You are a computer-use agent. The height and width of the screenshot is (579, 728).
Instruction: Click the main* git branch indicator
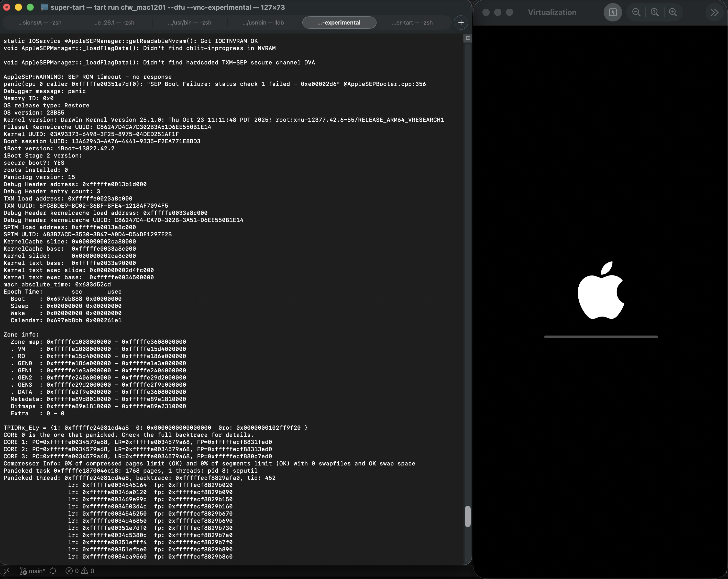(x=32, y=571)
